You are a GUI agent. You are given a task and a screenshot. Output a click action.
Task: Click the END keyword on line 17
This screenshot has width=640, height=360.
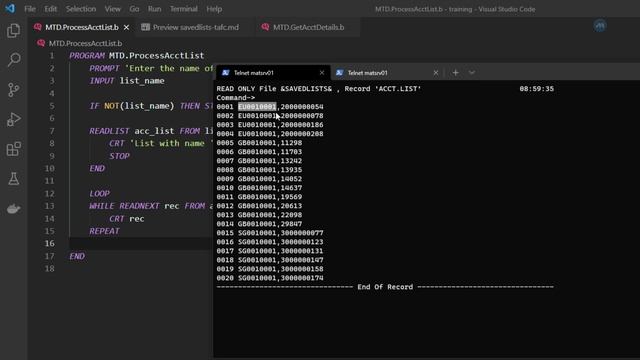click(77, 256)
